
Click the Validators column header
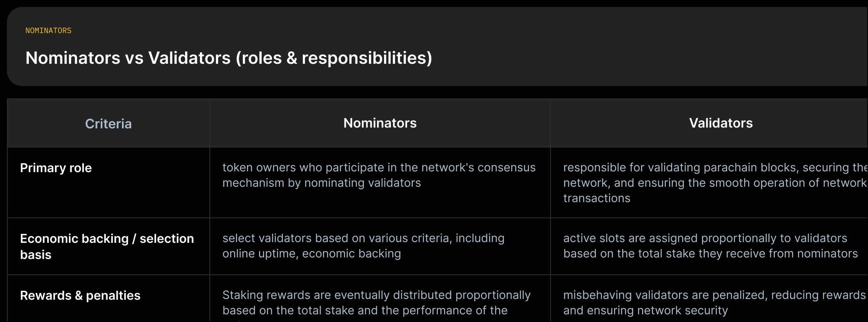(721, 123)
